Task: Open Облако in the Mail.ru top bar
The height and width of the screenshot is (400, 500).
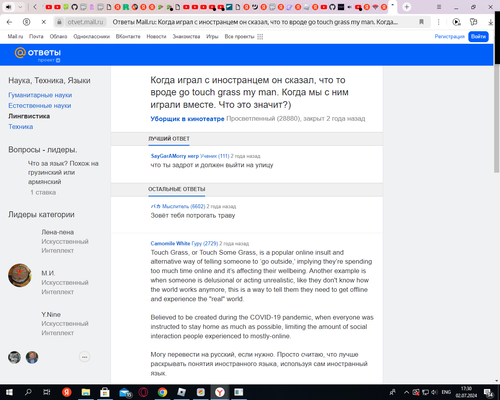Action: pos(58,37)
